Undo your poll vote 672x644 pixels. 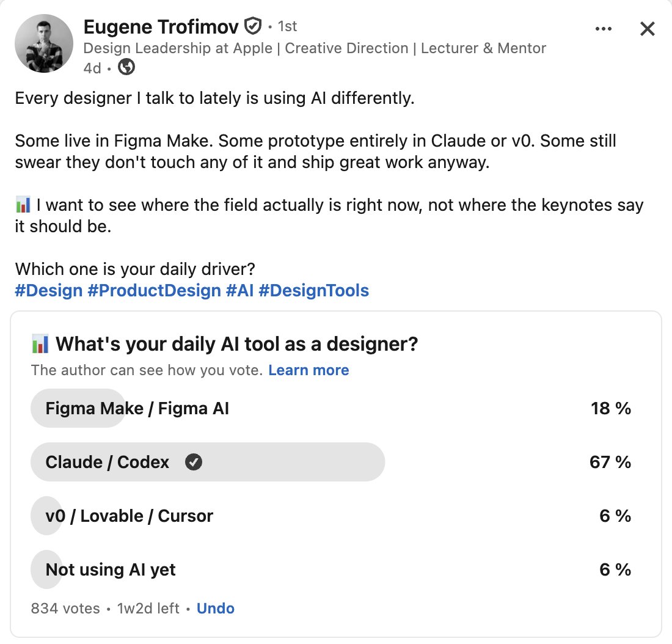coord(216,608)
